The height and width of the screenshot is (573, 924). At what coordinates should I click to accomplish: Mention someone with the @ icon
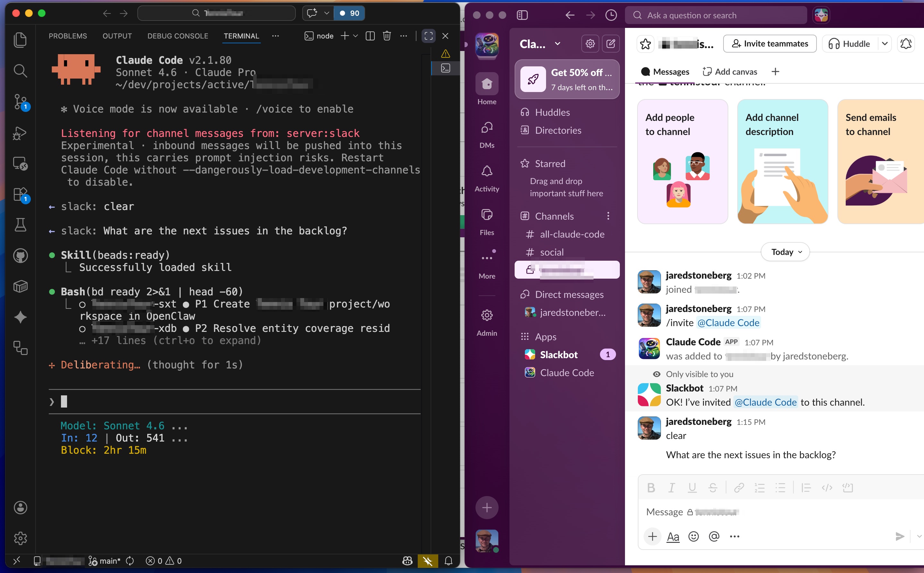point(714,536)
